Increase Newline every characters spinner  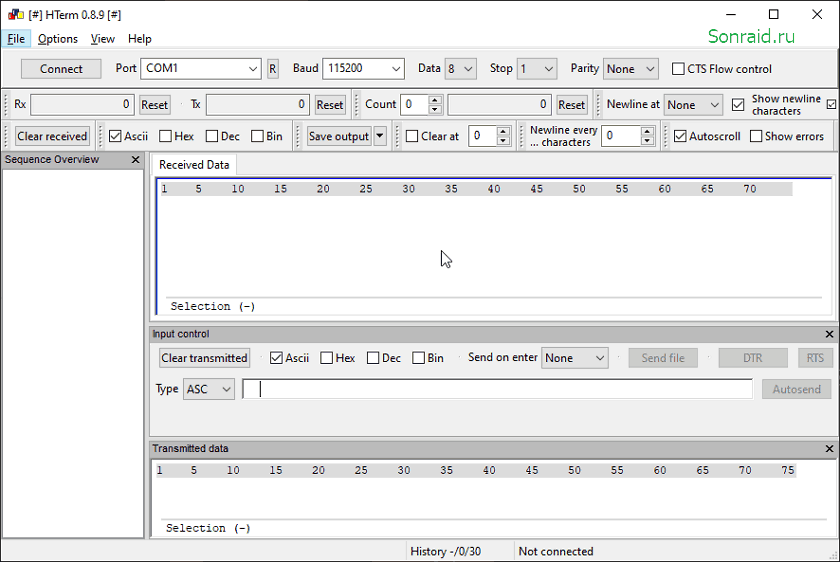647,131
